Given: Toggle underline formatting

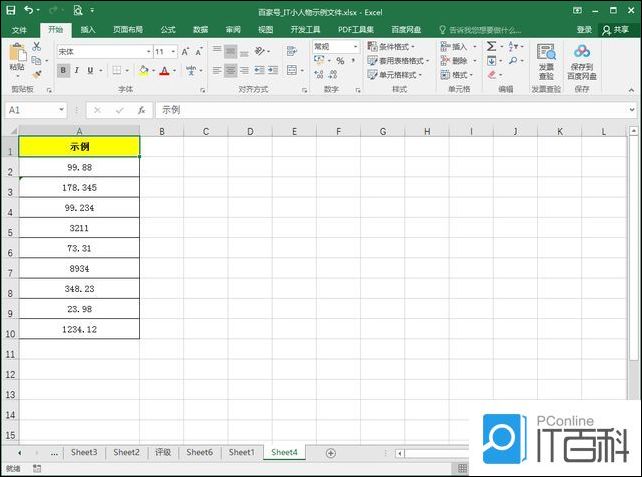Looking at the screenshot, I should pyautogui.click(x=90, y=70).
